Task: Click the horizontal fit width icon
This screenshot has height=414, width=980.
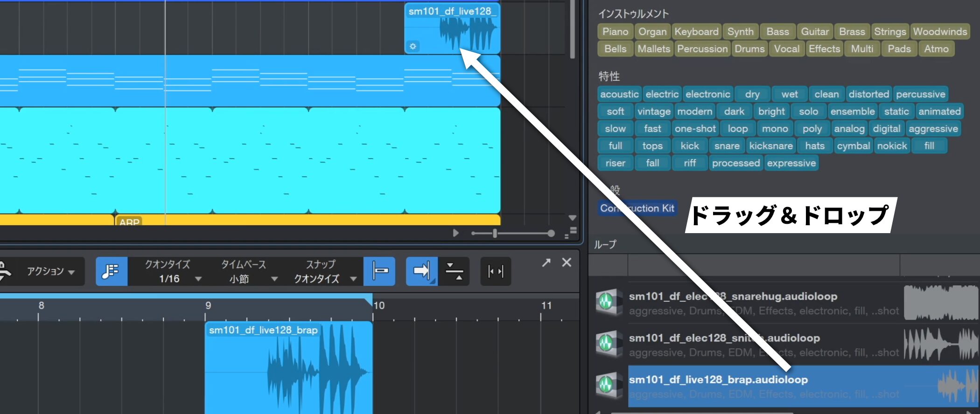Action: pos(496,271)
